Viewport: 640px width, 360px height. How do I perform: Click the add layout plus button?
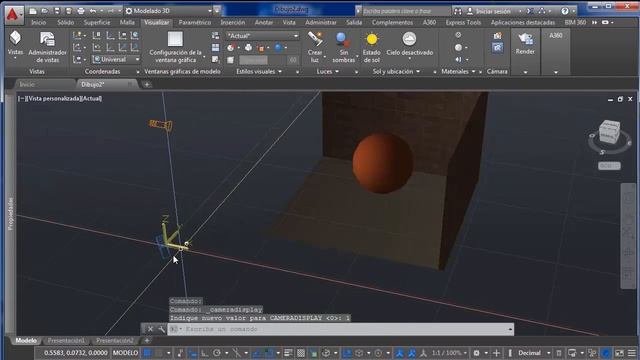coord(147,340)
